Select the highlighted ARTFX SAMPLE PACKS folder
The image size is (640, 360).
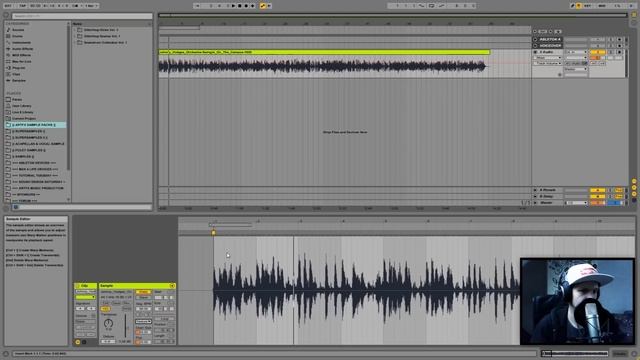pyautogui.click(x=35, y=125)
